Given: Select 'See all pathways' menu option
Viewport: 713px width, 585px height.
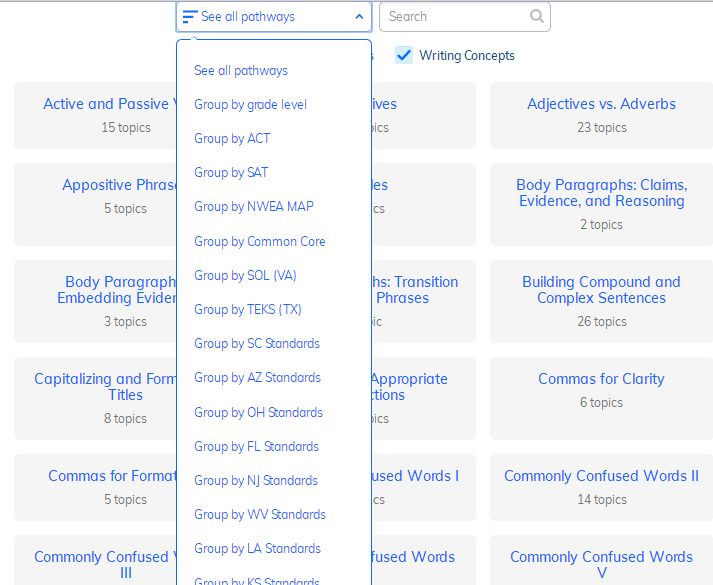Looking at the screenshot, I should coord(241,71).
